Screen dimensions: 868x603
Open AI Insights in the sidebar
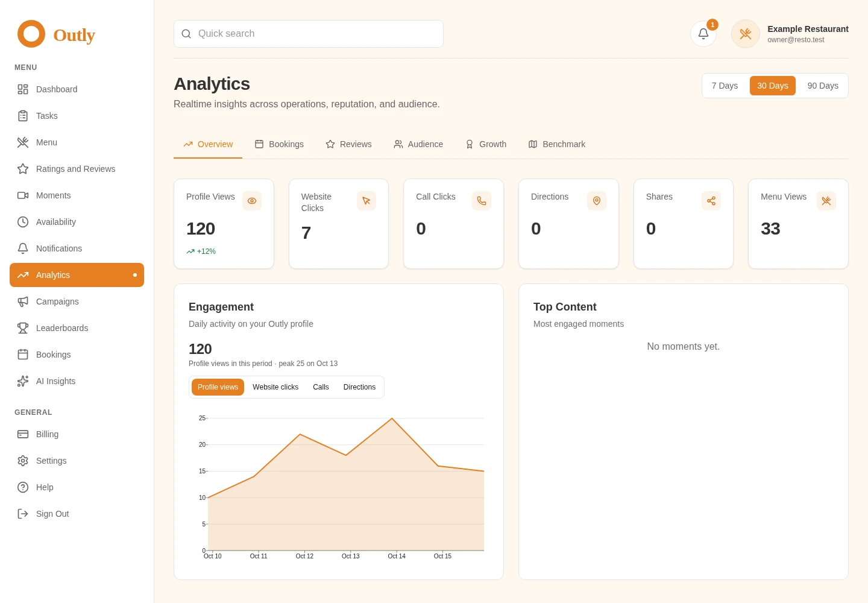(x=77, y=381)
